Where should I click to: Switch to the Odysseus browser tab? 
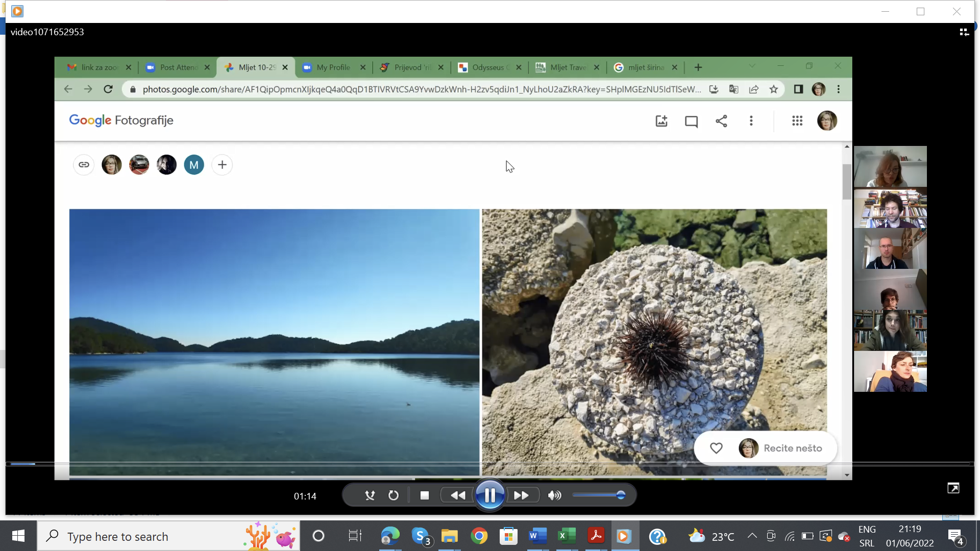coord(489,67)
